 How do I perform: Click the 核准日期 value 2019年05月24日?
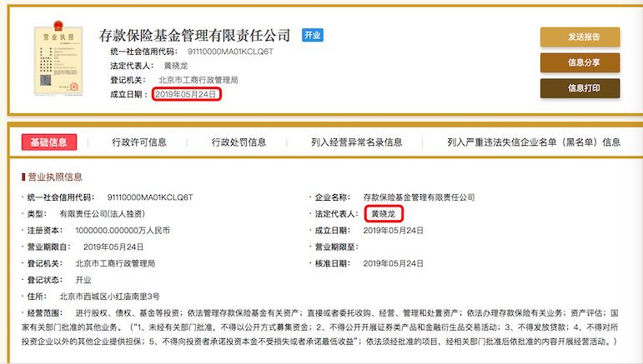click(394, 263)
